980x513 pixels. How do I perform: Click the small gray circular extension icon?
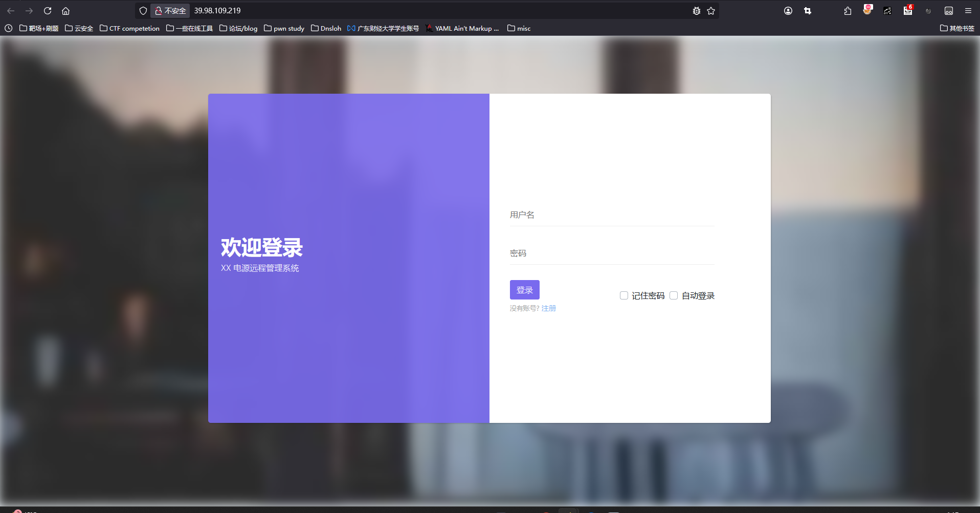[x=928, y=11]
